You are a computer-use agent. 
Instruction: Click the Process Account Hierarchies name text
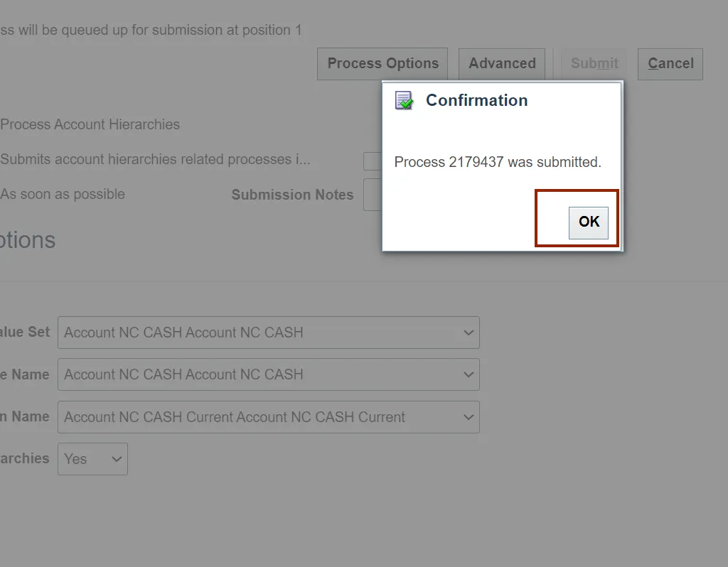click(x=90, y=125)
